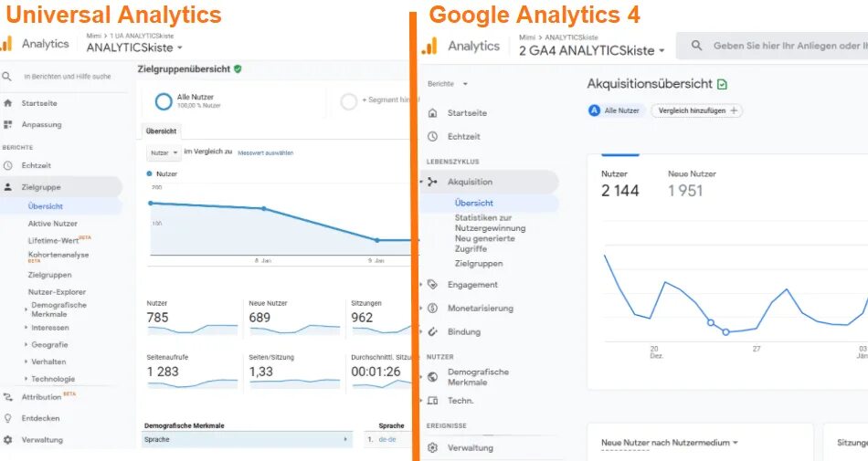The width and height of the screenshot is (868, 461).
Task: Click the lightbulb icon beside Entdecken
Action: tap(7, 418)
